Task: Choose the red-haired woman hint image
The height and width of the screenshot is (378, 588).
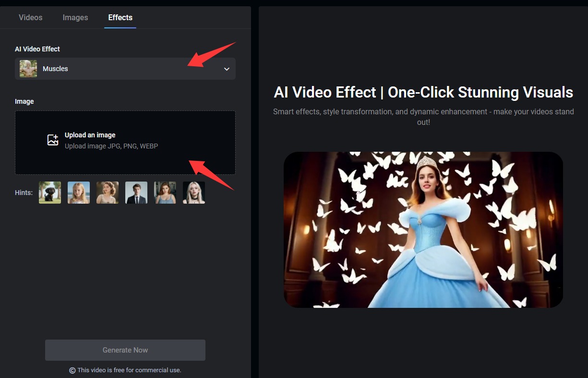Action: (165, 193)
